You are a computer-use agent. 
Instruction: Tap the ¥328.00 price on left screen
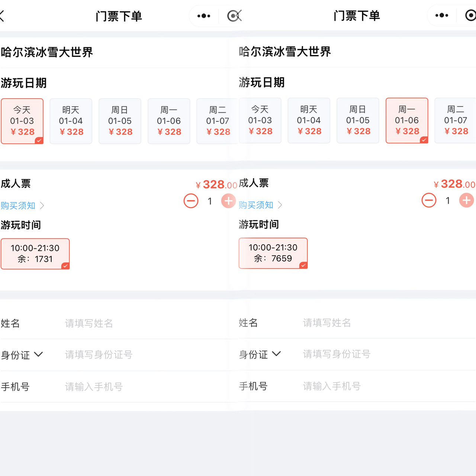216,184
